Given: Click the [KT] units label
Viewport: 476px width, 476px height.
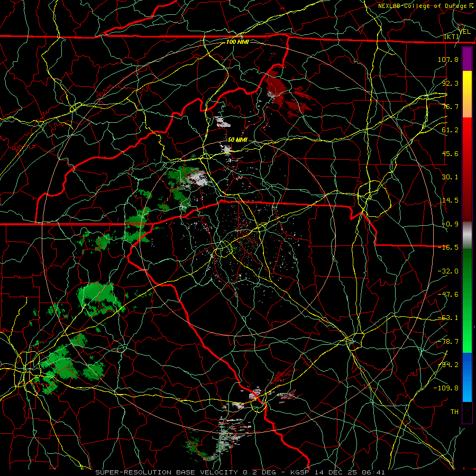Looking at the screenshot, I should [x=452, y=36].
